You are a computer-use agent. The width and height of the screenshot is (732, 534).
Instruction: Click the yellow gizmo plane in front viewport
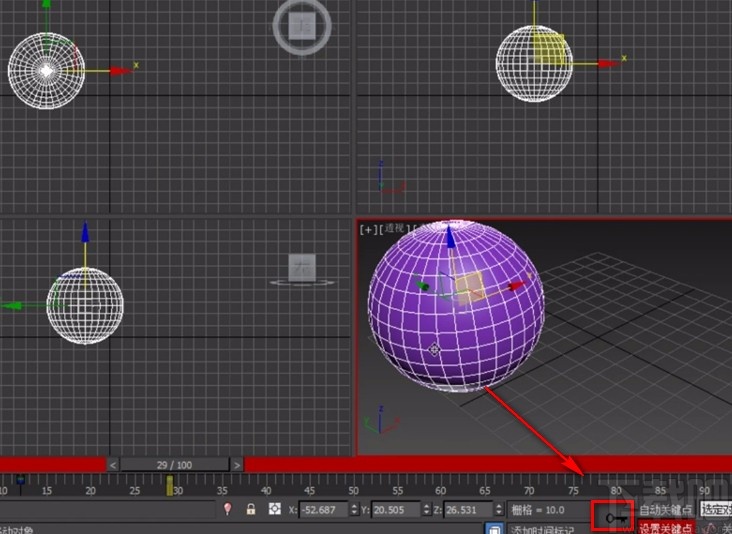point(549,49)
